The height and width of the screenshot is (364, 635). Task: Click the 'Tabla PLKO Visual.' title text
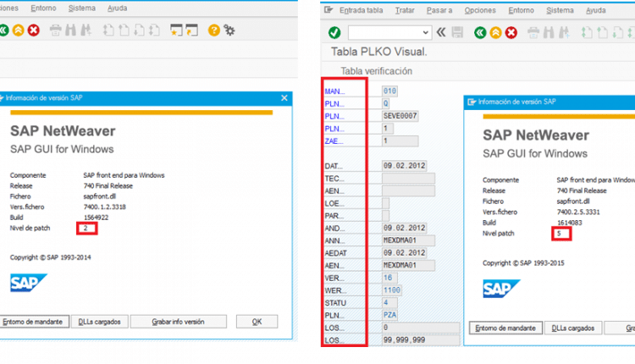pos(379,52)
